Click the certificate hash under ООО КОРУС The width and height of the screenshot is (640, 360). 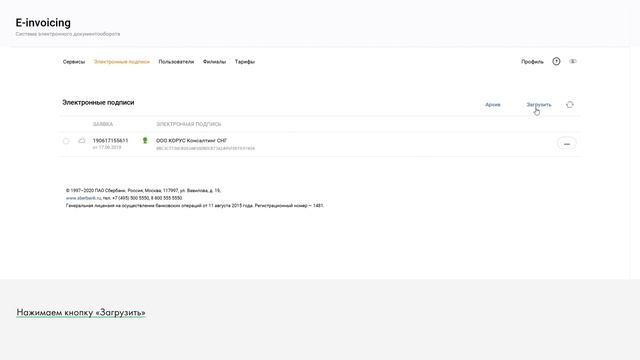tap(205, 148)
